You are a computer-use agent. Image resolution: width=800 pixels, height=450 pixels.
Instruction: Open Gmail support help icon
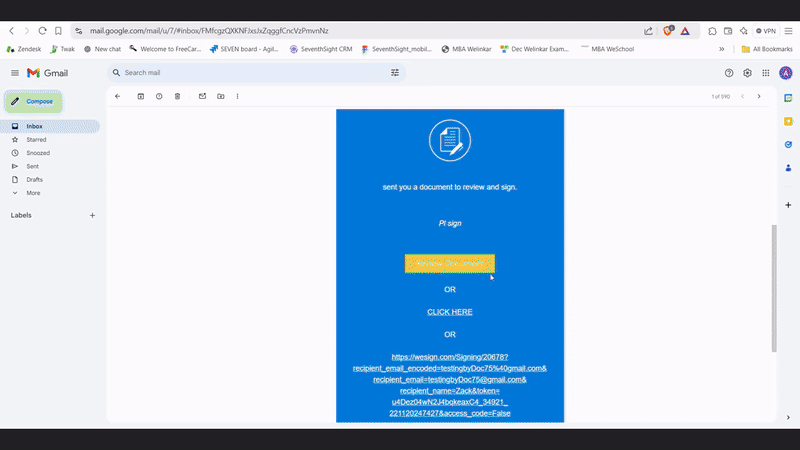tap(729, 73)
